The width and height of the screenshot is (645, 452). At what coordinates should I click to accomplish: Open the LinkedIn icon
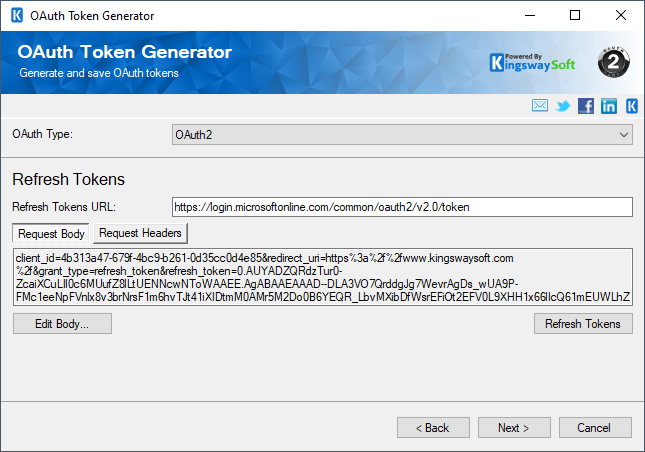pos(609,106)
